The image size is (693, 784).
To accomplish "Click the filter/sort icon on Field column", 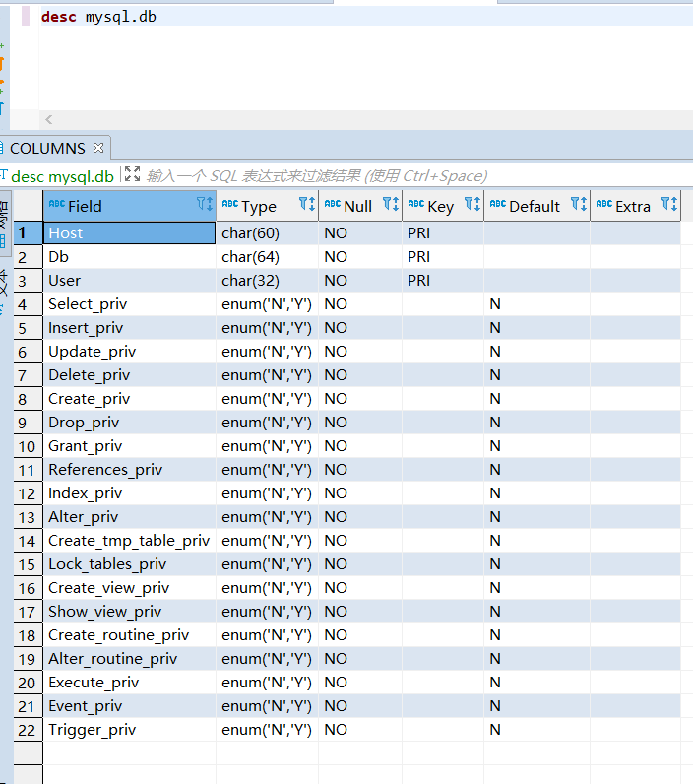I will tap(204, 205).
